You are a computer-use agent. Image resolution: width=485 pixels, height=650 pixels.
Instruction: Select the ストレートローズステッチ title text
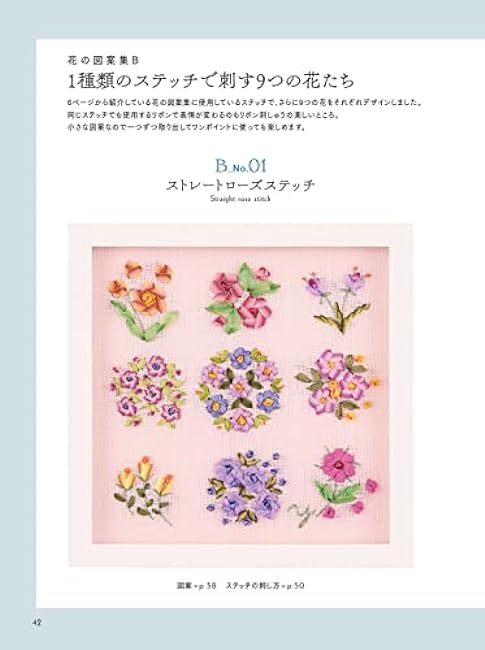240,185
